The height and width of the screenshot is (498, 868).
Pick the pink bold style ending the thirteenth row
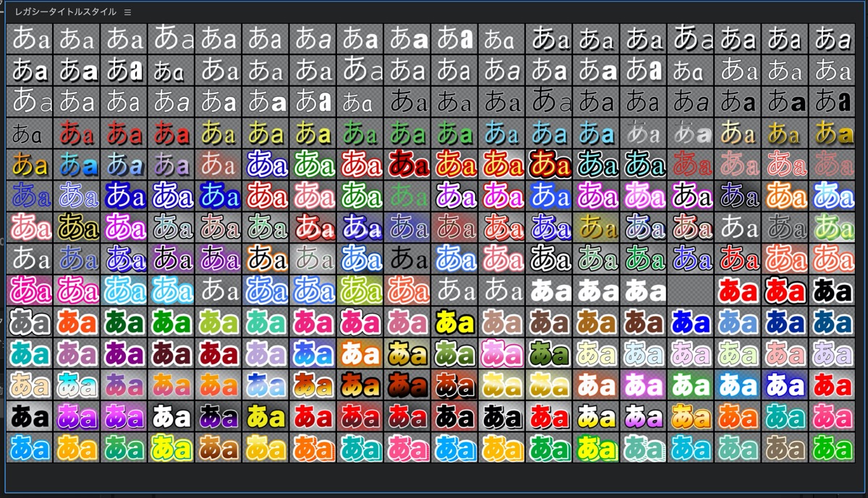coord(833,416)
